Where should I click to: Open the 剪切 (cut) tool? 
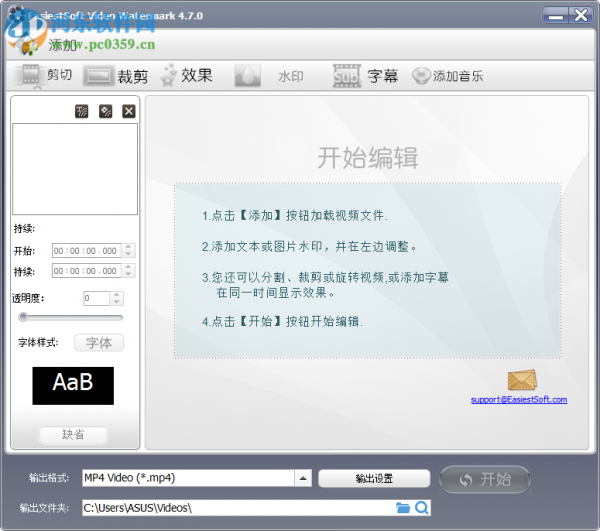tap(43, 75)
